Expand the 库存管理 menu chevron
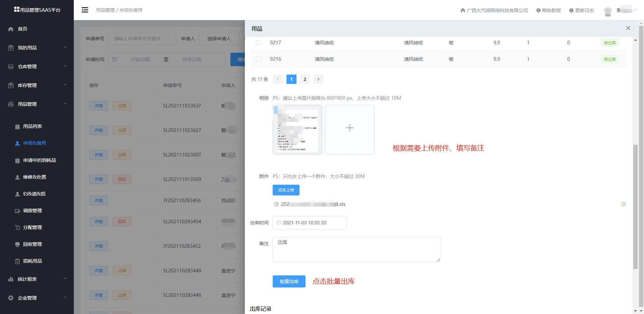The image size is (644, 314). click(x=65, y=85)
